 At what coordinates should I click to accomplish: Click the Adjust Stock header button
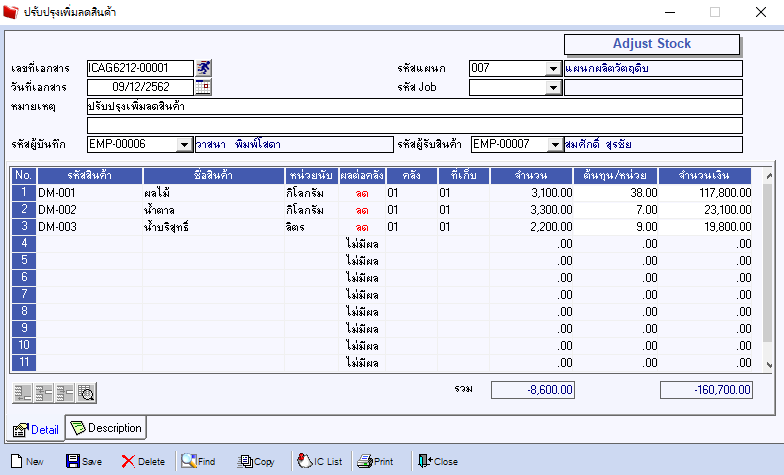[x=652, y=44]
